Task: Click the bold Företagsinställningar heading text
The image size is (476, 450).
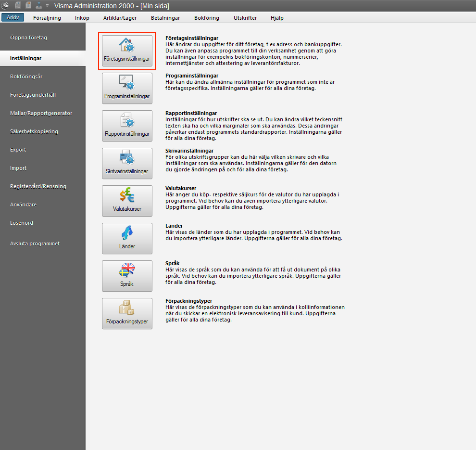Action: point(192,38)
